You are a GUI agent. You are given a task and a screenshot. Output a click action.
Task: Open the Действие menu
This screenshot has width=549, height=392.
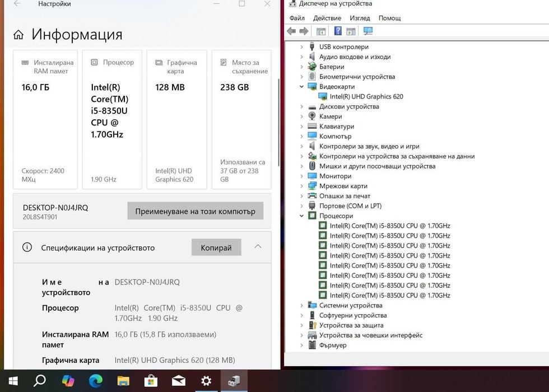[x=327, y=18]
